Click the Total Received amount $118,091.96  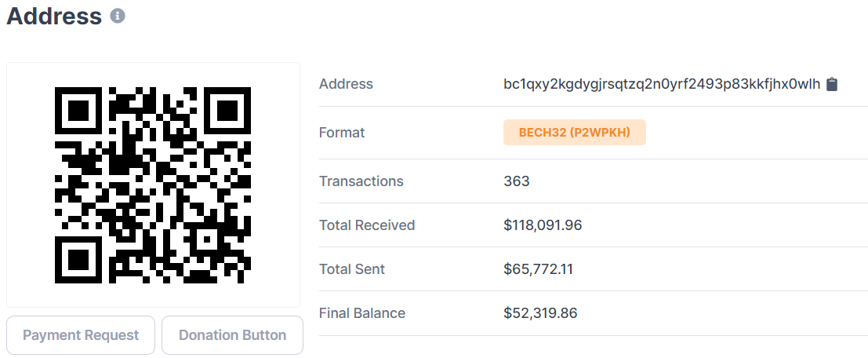(543, 225)
